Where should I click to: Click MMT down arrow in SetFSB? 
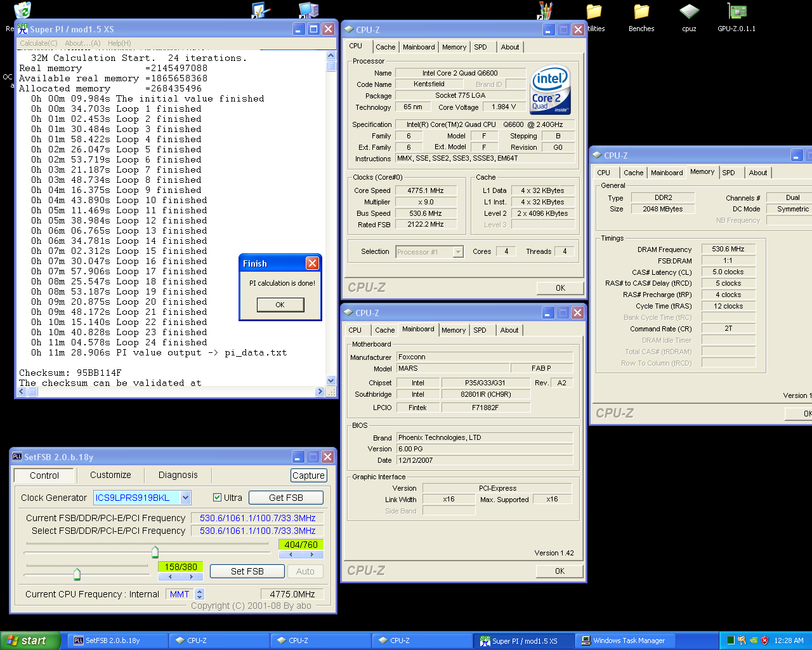point(200,597)
